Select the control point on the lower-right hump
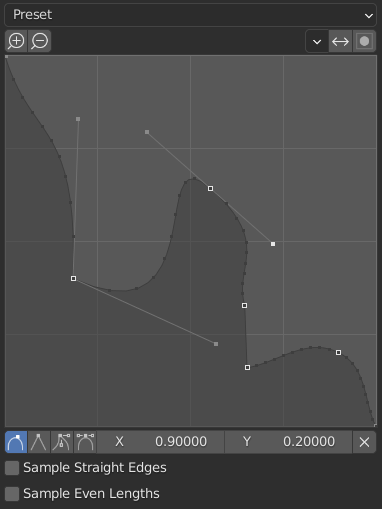The width and height of the screenshot is (382, 509). pyautogui.click(x=338, y=352)
